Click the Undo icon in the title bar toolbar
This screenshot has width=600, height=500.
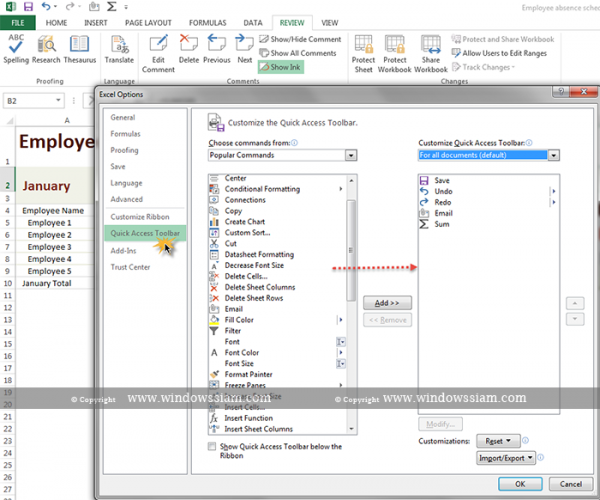(x=46, y=7)
